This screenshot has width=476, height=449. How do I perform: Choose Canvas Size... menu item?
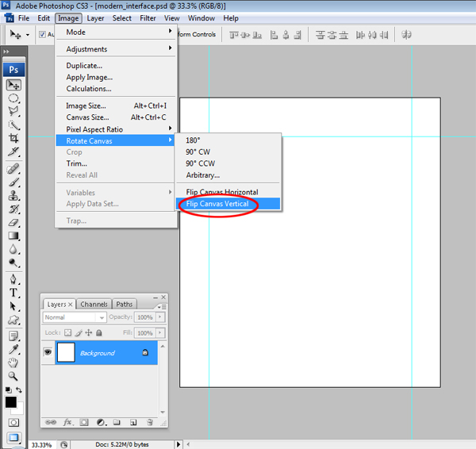tap(117, 117)
